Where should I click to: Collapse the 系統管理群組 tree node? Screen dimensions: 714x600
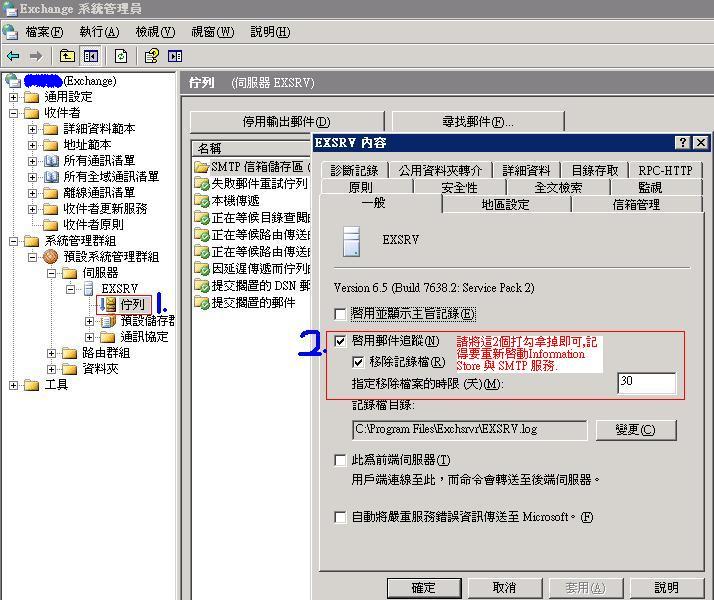(x=14, y=241)
